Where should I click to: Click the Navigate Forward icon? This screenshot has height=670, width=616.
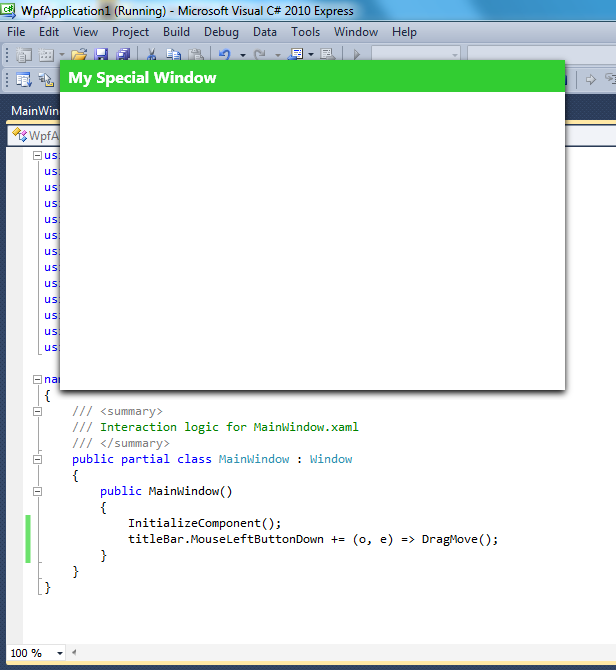(x=328, y=54)
